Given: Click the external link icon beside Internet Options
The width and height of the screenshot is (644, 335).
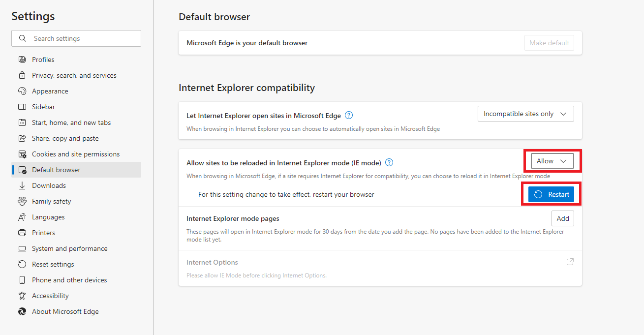Looking at the screenshot, I should coord(570,262).
